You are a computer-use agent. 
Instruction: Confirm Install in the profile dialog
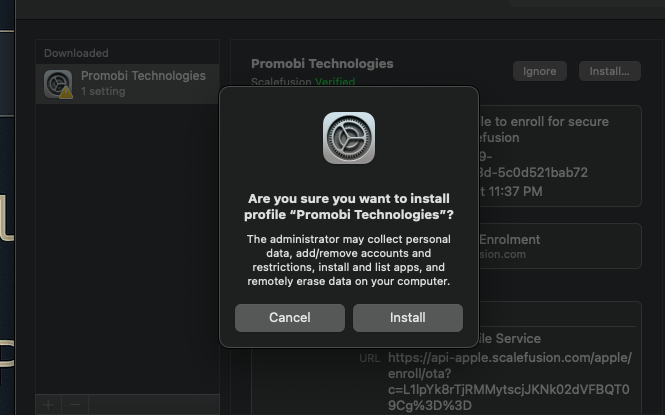(x=408, y=318)
